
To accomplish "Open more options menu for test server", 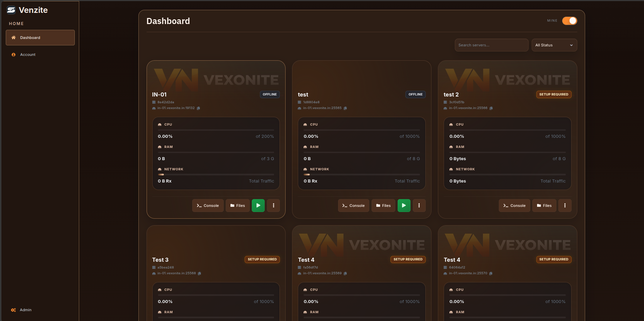I will pyautogui.click(x=419, y=206).
